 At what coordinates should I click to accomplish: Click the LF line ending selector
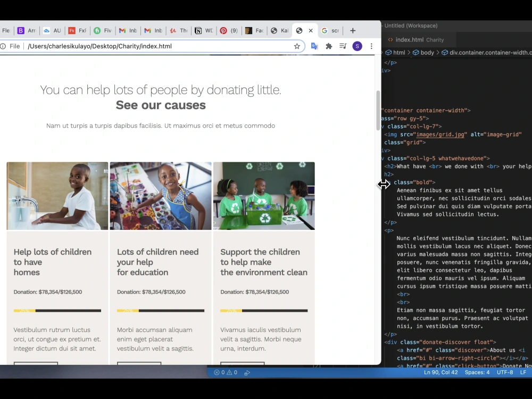click(523, 372)
